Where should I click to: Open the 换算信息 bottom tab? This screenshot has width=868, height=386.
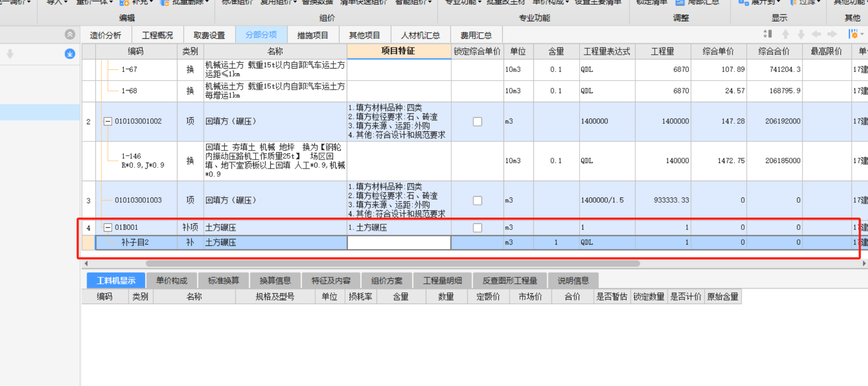275,281
